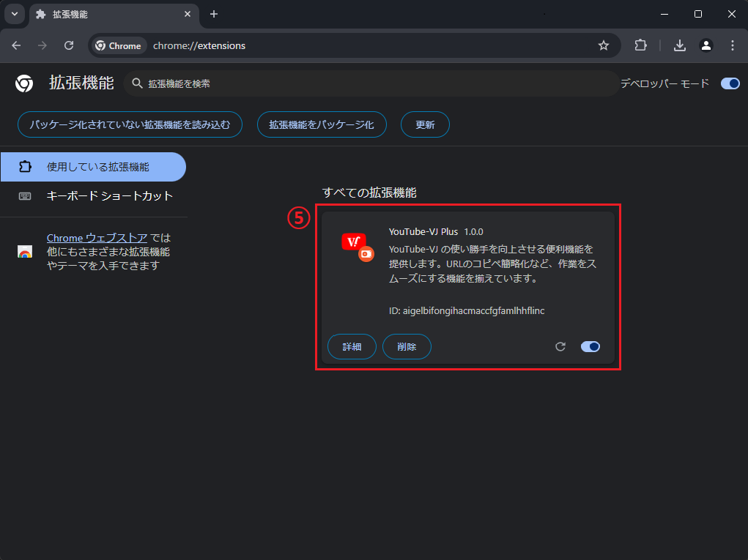Click the 詳細 button

click(x=352, y=347)
